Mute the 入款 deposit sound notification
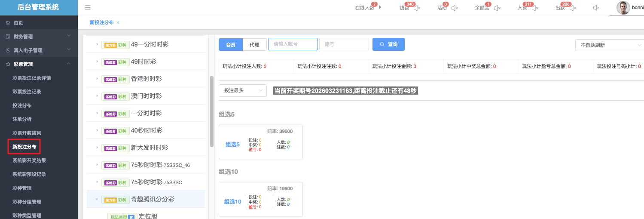This screenshot has width=644, height=219. click(535, 8)
